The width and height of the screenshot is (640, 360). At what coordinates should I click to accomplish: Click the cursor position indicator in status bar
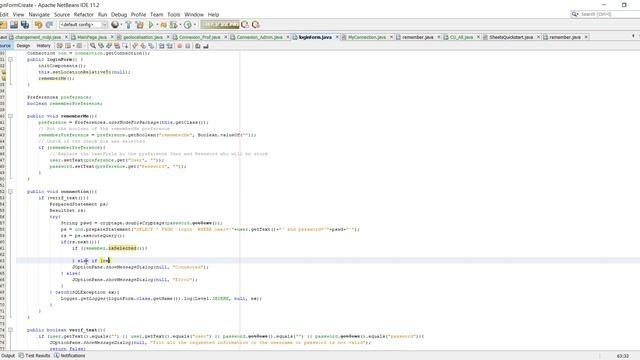tap(622, 356)
